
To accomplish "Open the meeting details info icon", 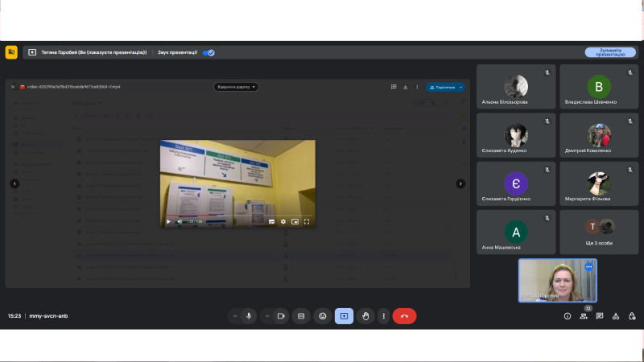I will pos(568,316).
